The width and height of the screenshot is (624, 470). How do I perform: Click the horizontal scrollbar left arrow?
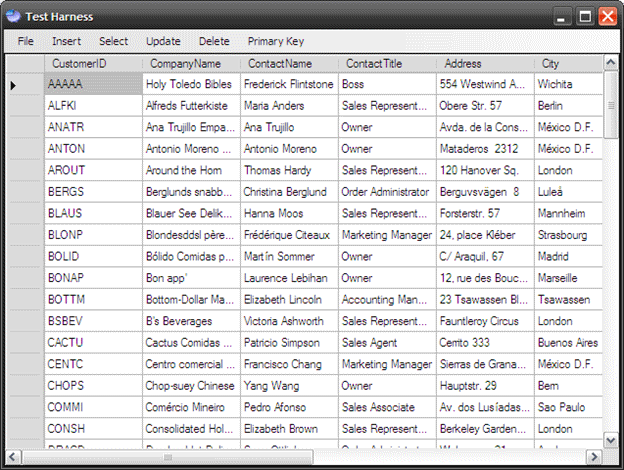coord(12,456)
